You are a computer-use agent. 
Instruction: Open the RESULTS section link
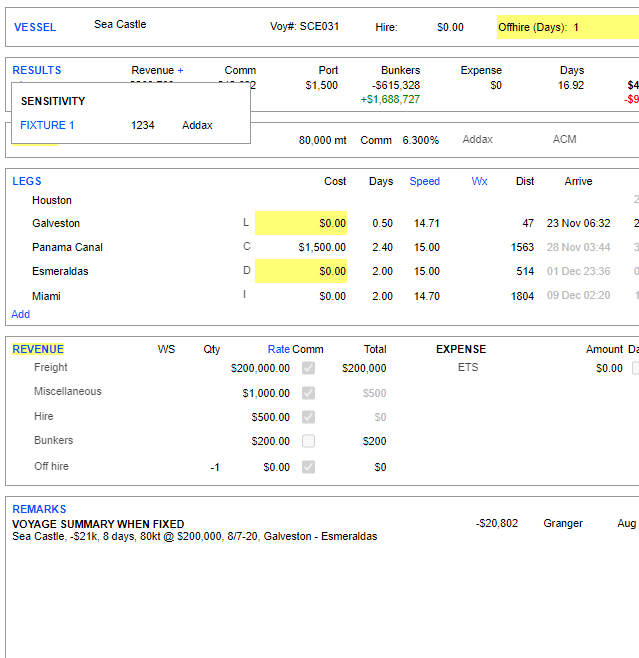[x=37, y=70]
